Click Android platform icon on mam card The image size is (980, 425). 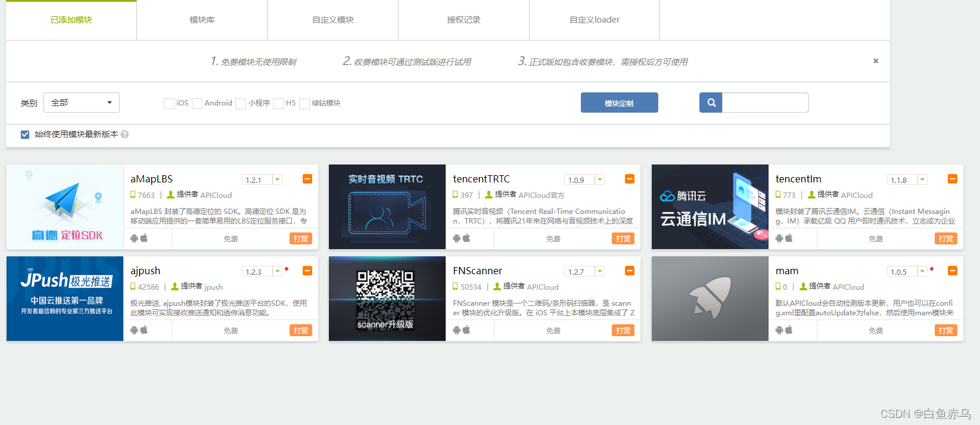tap(779, 330)
